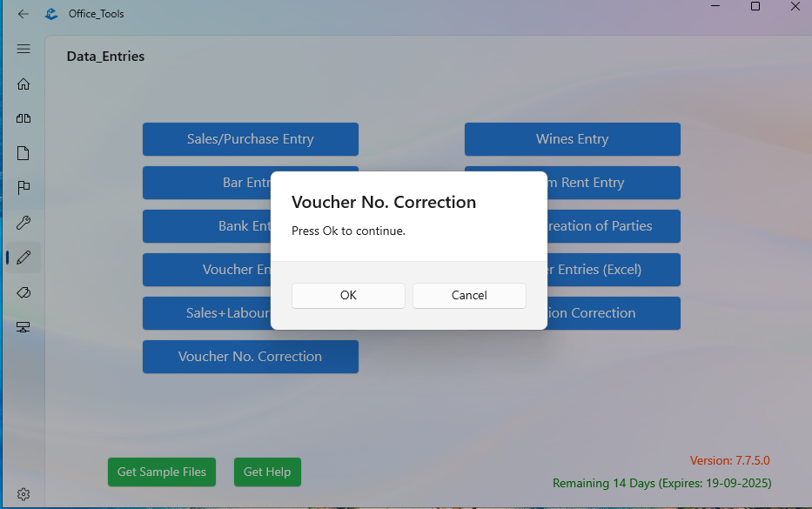The width and height of the screenshot is (812, 509).
Task: Open Wines Entry
Action: coord(573,139)
